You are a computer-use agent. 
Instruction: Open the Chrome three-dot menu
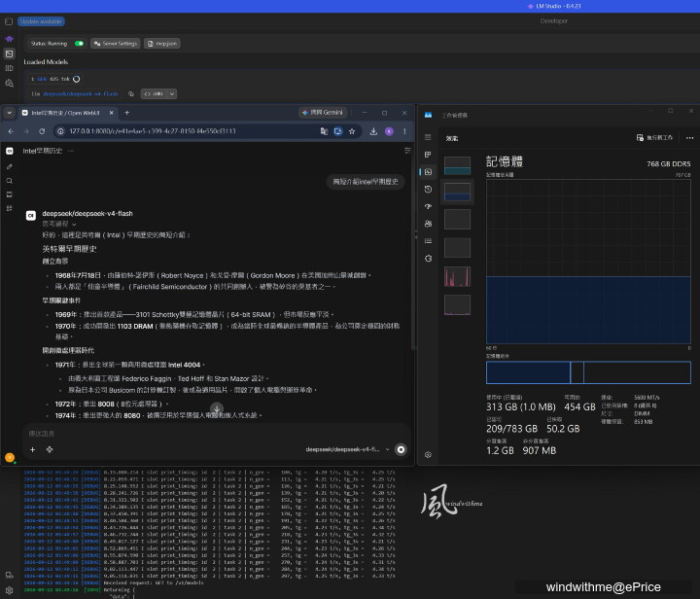tap(404, 131)
